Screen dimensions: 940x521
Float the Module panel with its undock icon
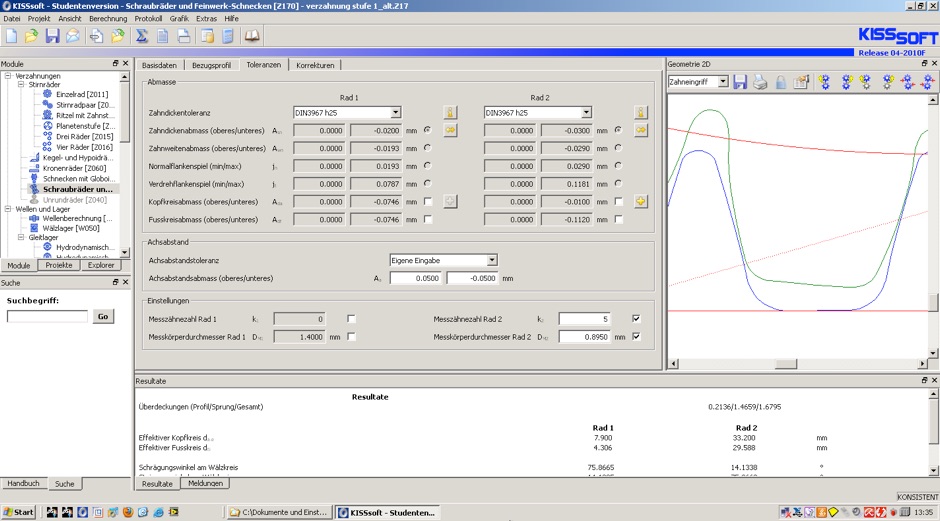click(115, 63)
